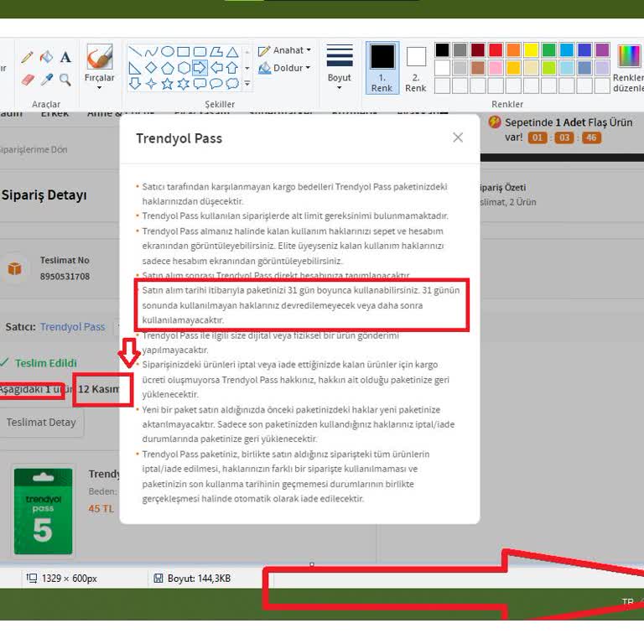Choose the Rectangle shape

(x=184, y=51)
